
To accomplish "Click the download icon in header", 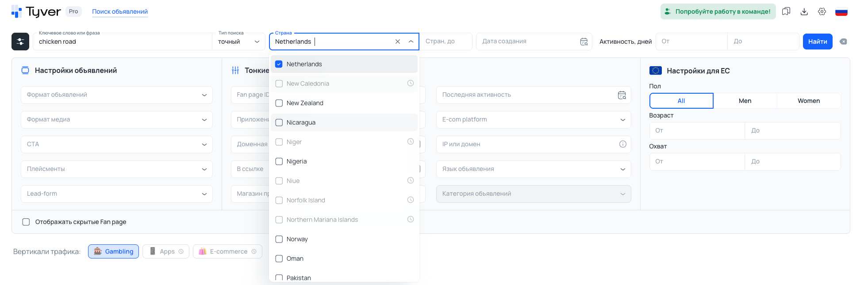I will click(x=804, y=11).
